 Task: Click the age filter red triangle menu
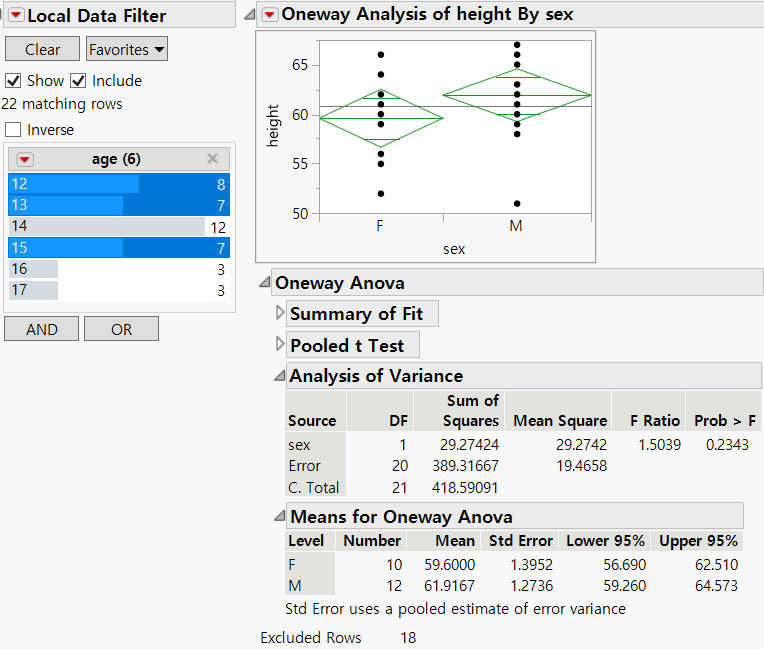25,159
